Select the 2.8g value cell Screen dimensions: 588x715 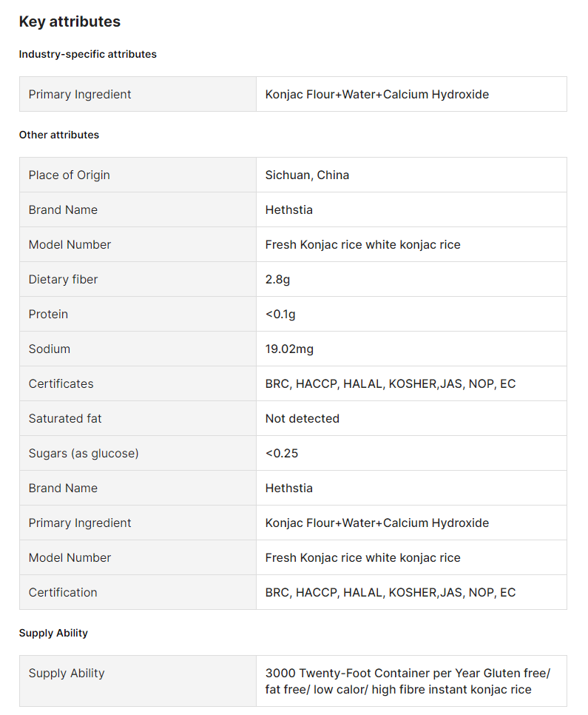tap(411, 279)
